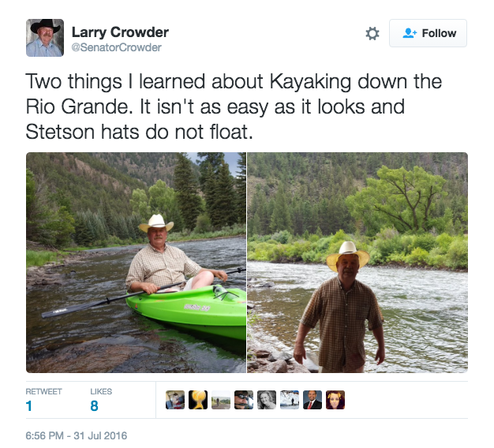View the likes count of 8
This screenshot has height=448, width=494.
94,406
